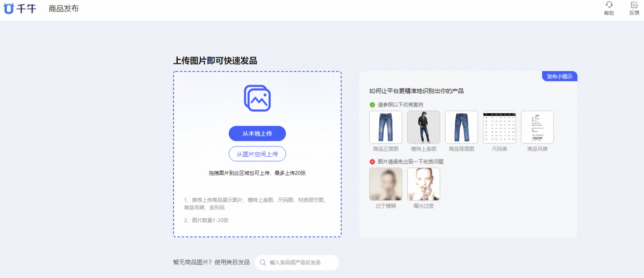
Task: Focus the 输入条码或产品名发品 search field
Action: (297, 262)
